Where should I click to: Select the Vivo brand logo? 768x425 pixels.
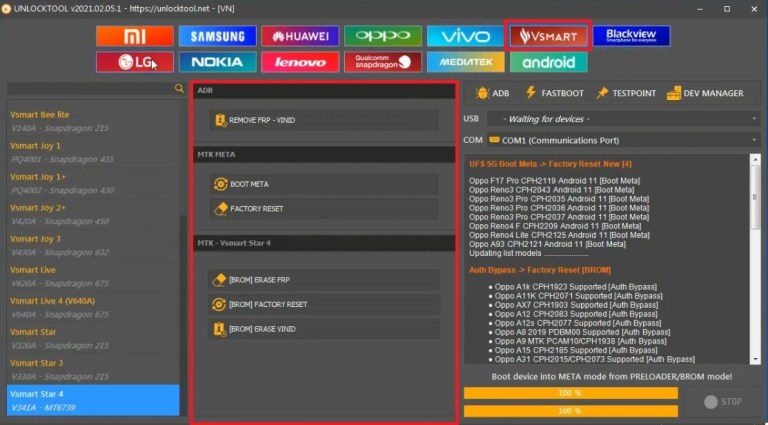coord(465,36)
